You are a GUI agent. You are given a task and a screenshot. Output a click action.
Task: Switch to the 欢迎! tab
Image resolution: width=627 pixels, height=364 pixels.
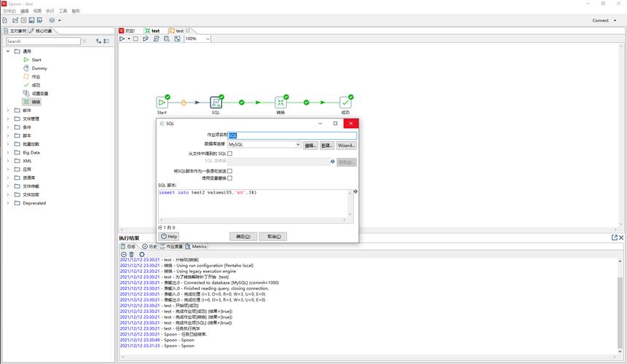click(127, 31)
